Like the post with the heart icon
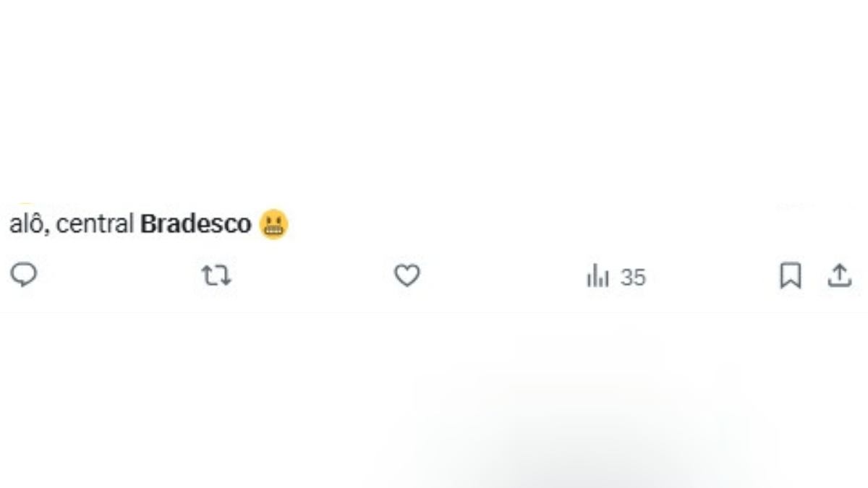 [x=407, y=276]
